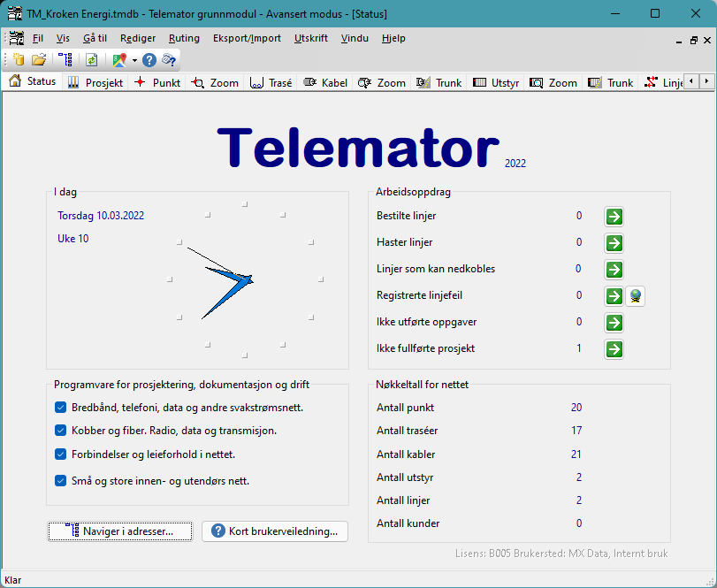Go to Bestilte linjer with green arrow
717x588 pixels.
point(614,217)
